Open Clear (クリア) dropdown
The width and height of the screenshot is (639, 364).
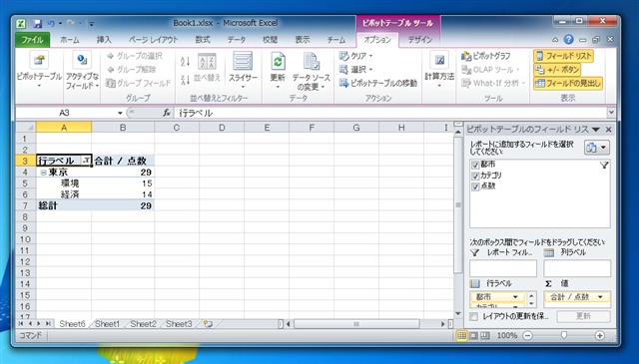coord(356,56)
